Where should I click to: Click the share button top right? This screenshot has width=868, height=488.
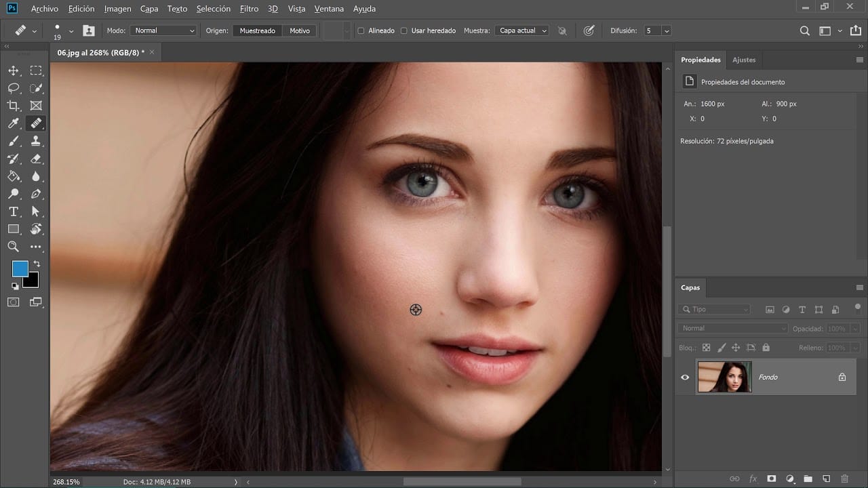pyautogui.click(x=856, y=30)
